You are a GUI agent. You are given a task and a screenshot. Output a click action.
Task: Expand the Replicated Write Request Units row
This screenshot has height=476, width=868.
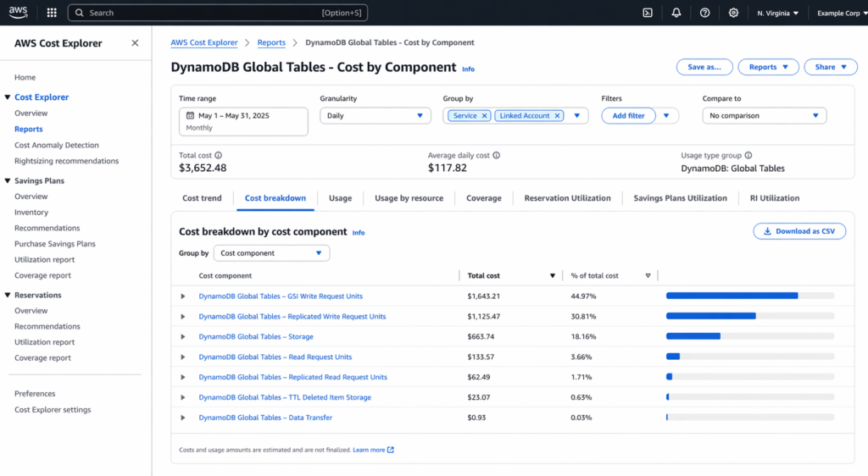point(183,317)
